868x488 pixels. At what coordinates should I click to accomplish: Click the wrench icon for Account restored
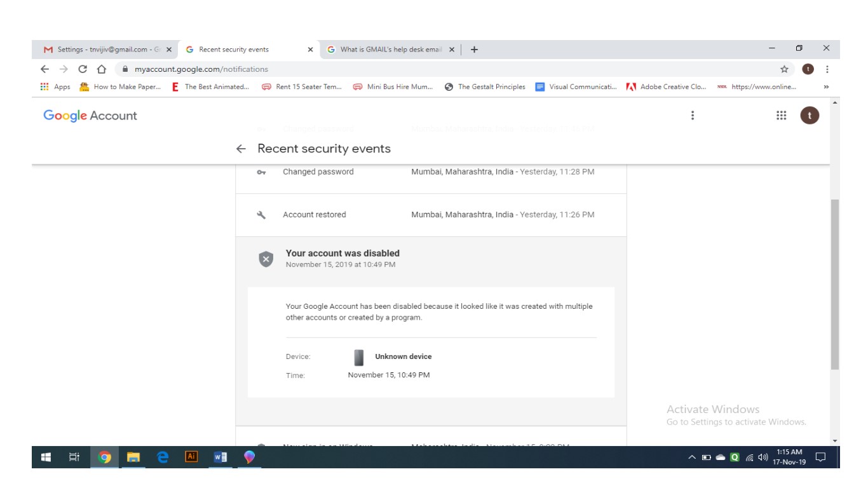pyautogui.click(x=261, y=215)
